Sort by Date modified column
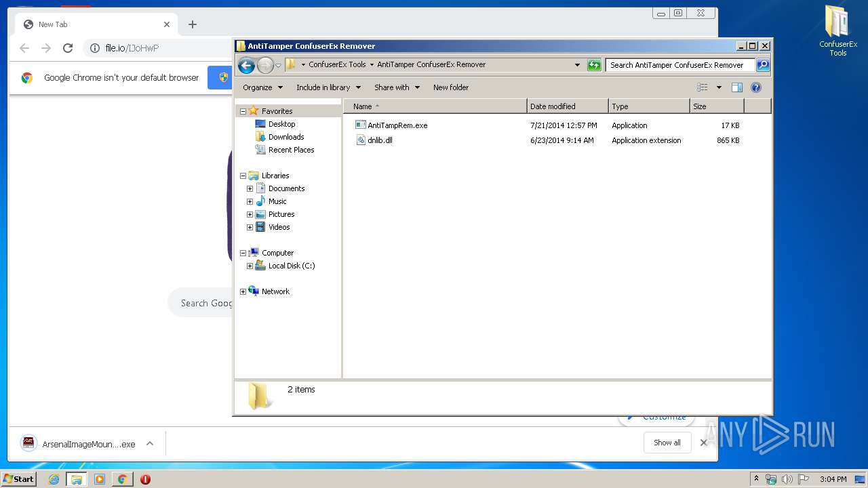 (x=568, y=106)
